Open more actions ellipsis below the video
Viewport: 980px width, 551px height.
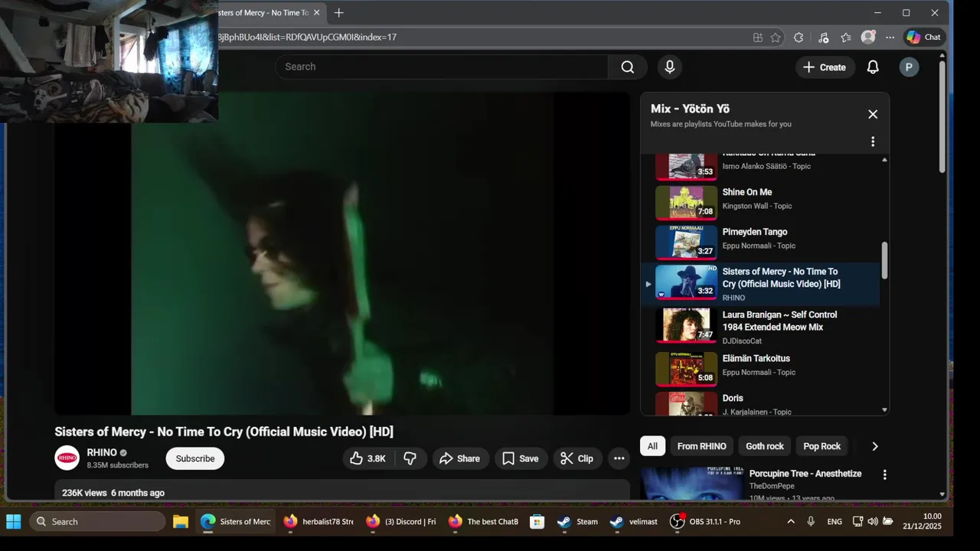[619, 458]
